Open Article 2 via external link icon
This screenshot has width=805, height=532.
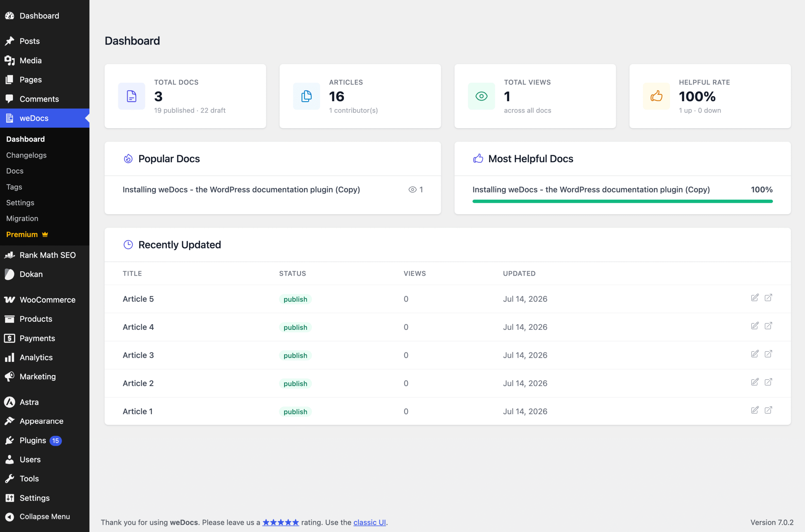768,382
